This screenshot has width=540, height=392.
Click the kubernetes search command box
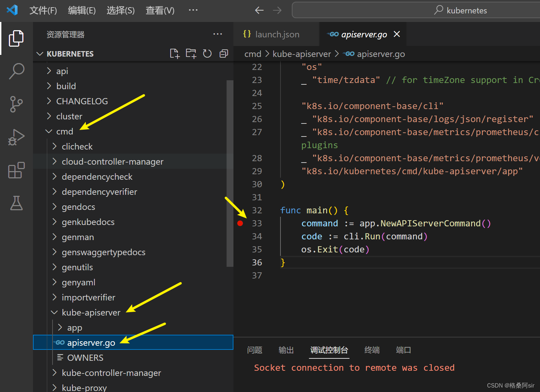(416, 10)
